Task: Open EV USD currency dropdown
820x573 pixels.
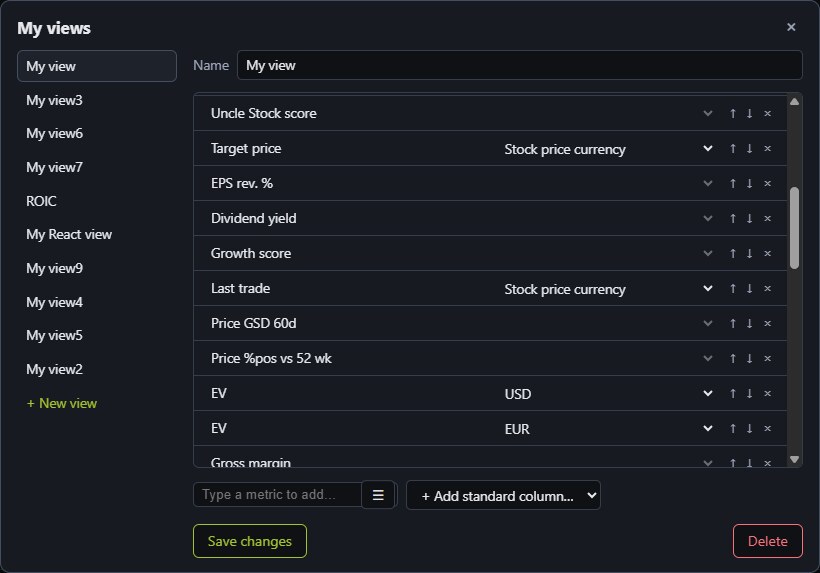Action: [609, 394]
